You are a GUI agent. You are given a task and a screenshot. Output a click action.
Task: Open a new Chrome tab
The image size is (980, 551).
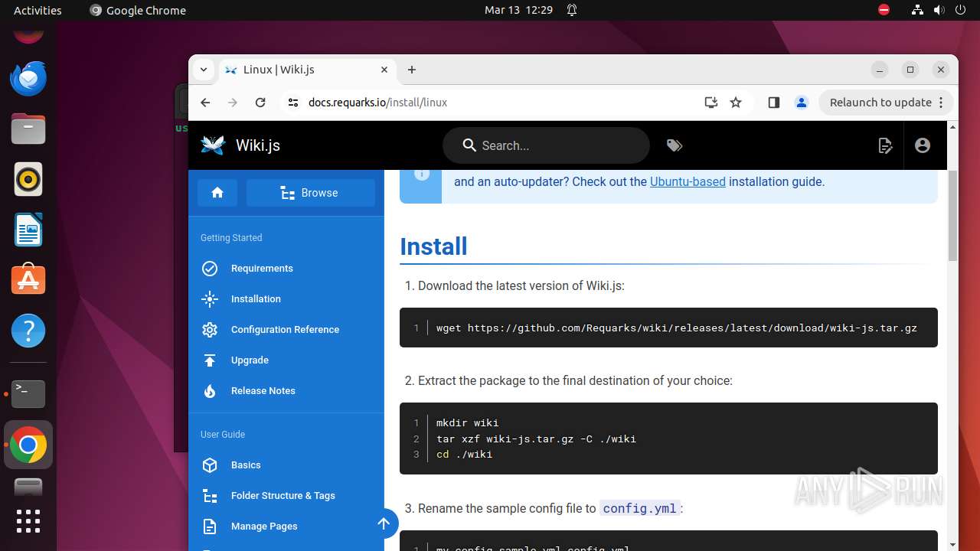point(412,70)
